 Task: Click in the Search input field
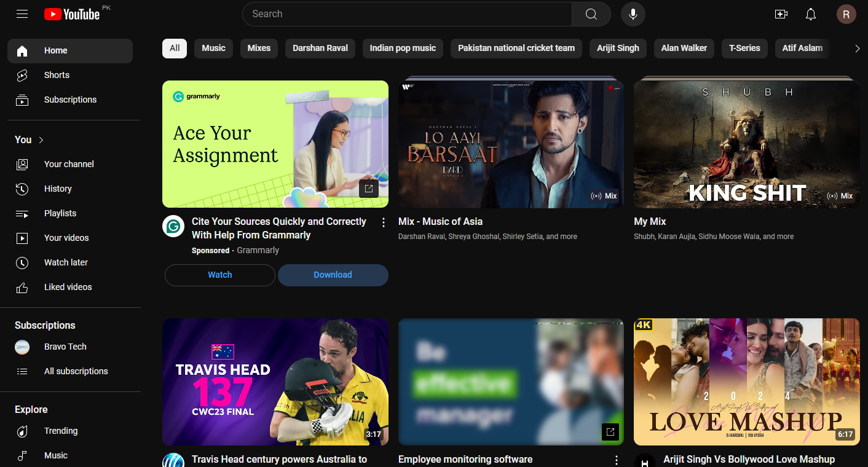pyautogui.click(x=407, y=14)
